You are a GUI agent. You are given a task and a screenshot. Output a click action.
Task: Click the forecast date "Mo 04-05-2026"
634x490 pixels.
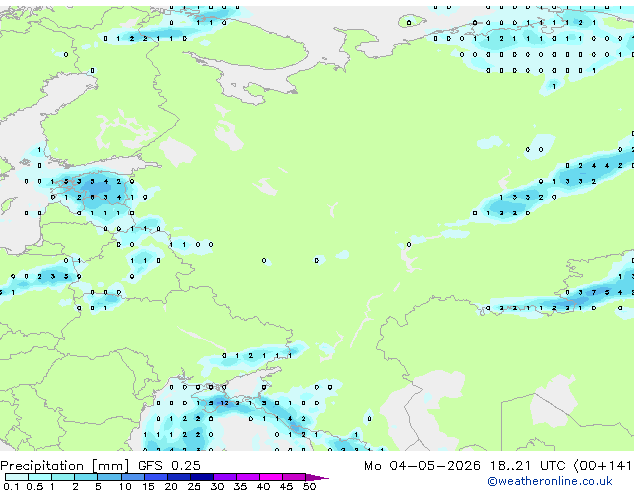[422, 466]
